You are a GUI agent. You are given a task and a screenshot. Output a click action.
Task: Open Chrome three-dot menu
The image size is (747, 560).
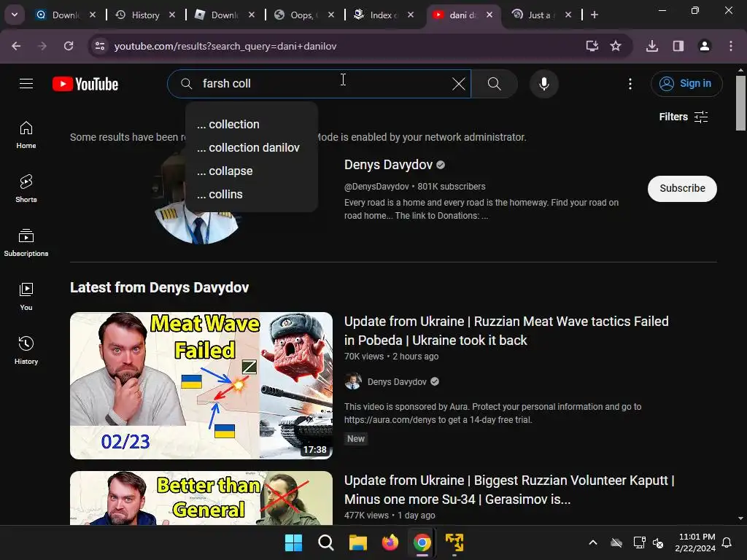tap(731, 46)
